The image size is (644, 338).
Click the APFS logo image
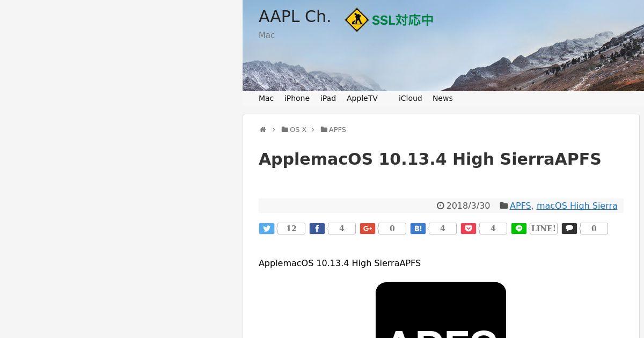[441, 310]
